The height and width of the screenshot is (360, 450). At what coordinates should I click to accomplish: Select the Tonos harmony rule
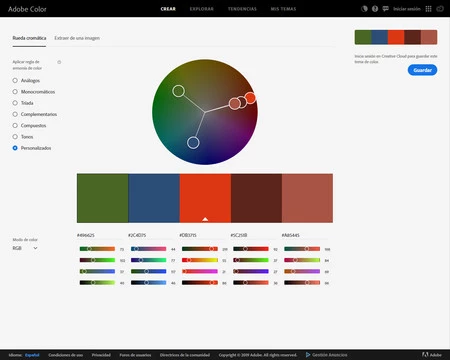[x=23, y=137]
